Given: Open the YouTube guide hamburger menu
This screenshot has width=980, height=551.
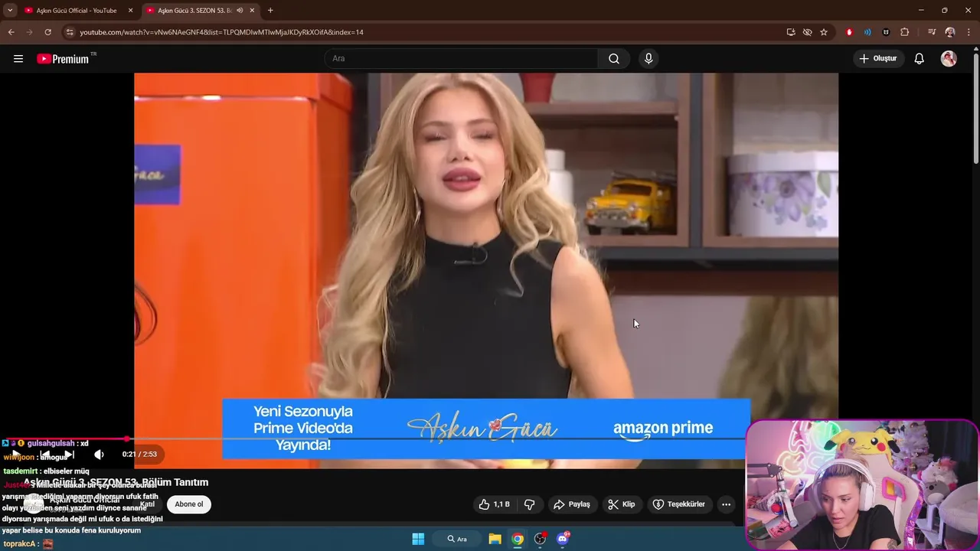Looking at the screenshot, I should coord(18,59).
